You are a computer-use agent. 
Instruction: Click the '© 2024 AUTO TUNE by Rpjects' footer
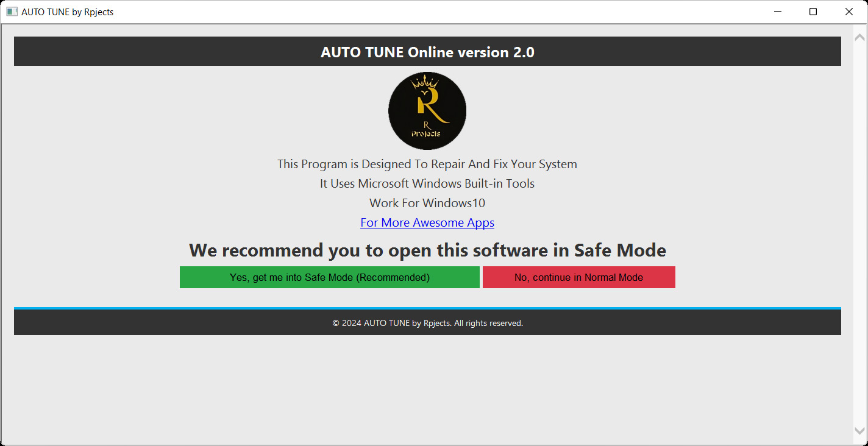click(x=427, y=323)
